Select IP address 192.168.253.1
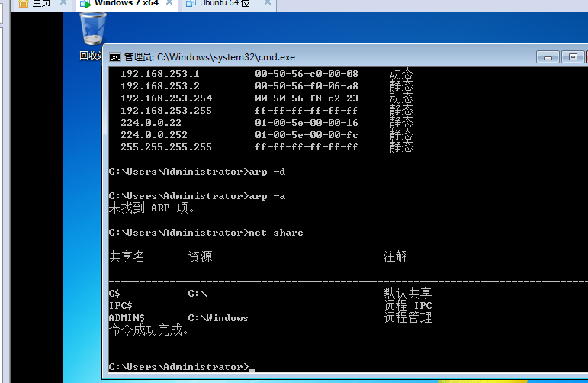This screenshot has width=588, height=383. (x=159, y=74)
